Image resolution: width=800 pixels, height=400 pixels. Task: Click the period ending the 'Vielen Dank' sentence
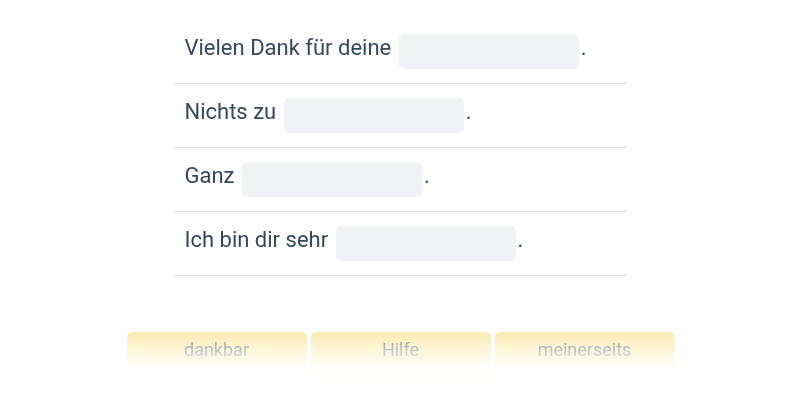point(584,50)
